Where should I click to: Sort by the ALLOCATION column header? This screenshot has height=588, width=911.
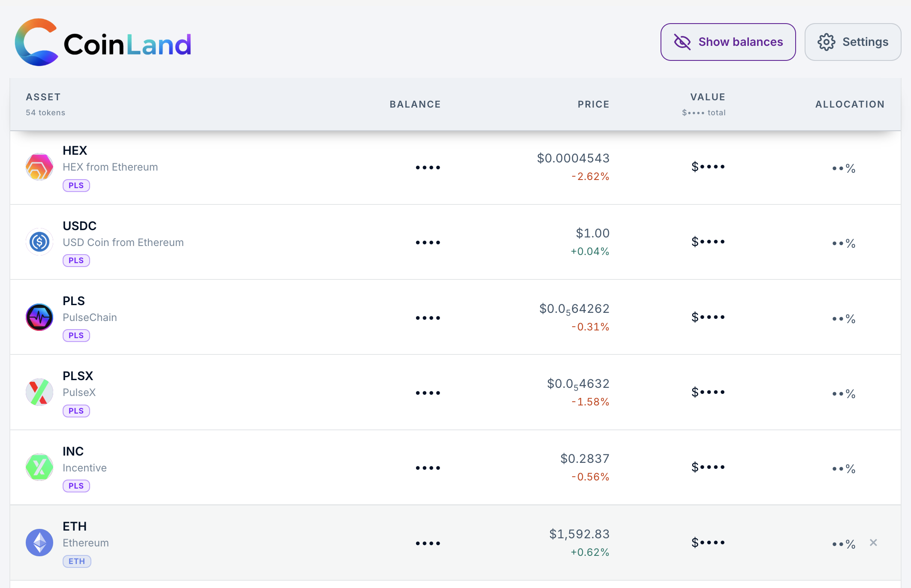pyautogui.click(x=850, y=105)
